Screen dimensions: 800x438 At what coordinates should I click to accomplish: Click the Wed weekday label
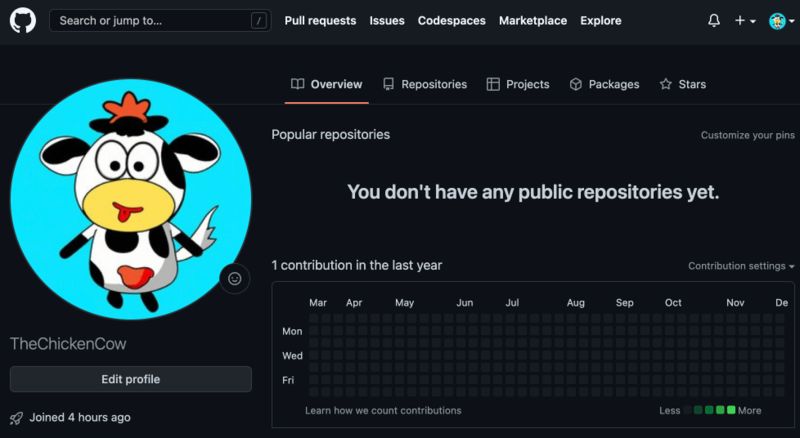[x=292, y=356]
